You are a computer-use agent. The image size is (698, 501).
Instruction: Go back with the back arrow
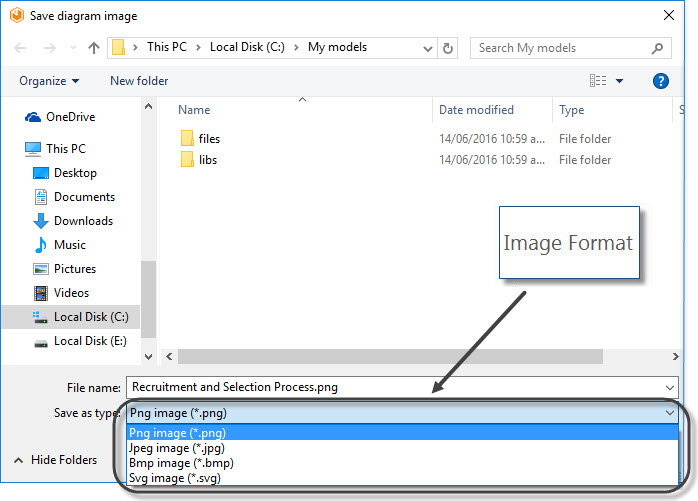[20, 48]
